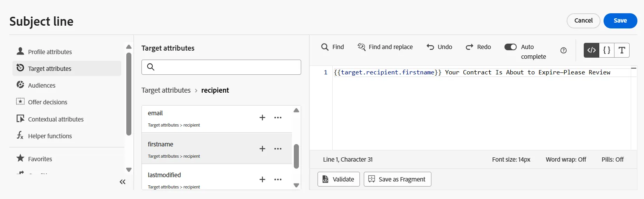Image resolution: width=644 pixels, height=199 pixels.
Task: Click Save as Fragment button
Action: tap(398, 179)
